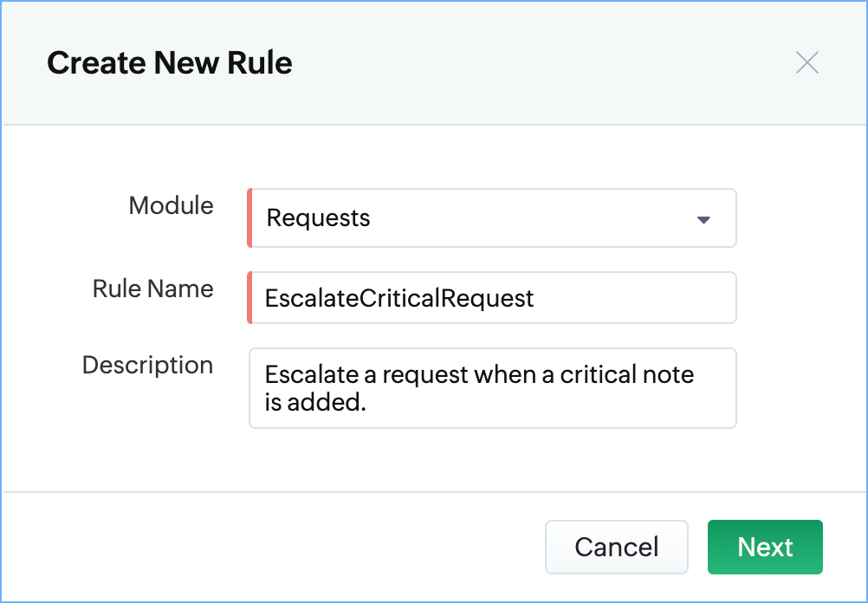Close the Create New Rule dialog
868x603 pixels.
(x=806, y=63)
